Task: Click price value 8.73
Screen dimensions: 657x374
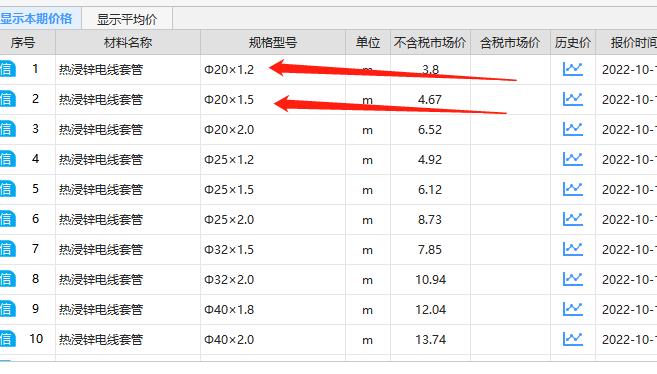Action: 430,220
